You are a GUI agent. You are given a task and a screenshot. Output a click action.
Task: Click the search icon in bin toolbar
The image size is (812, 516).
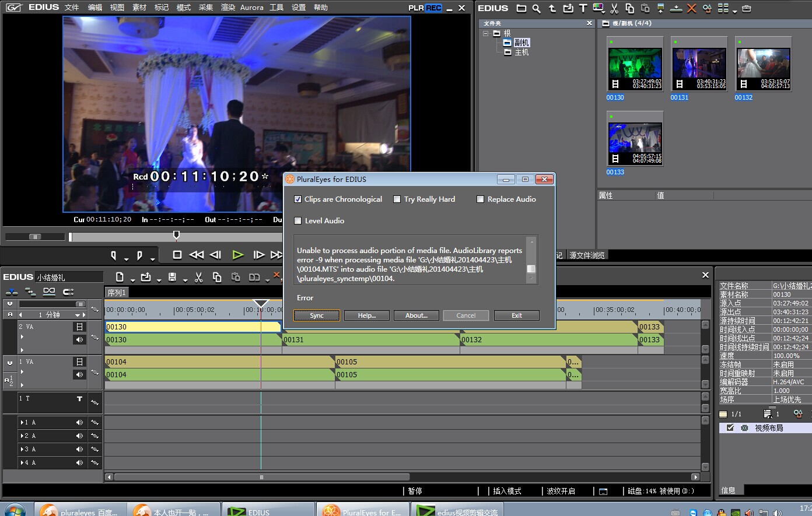[x=536, y=8]
